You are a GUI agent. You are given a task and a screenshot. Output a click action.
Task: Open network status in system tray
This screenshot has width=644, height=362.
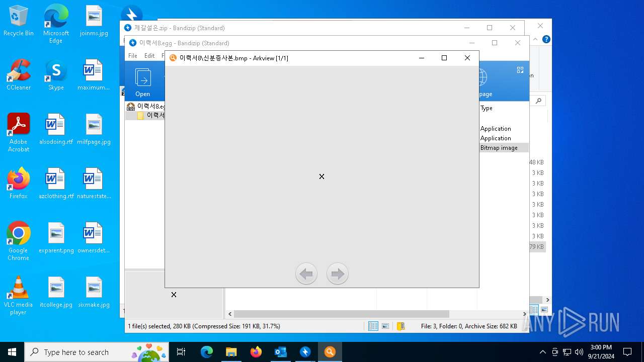567,352
